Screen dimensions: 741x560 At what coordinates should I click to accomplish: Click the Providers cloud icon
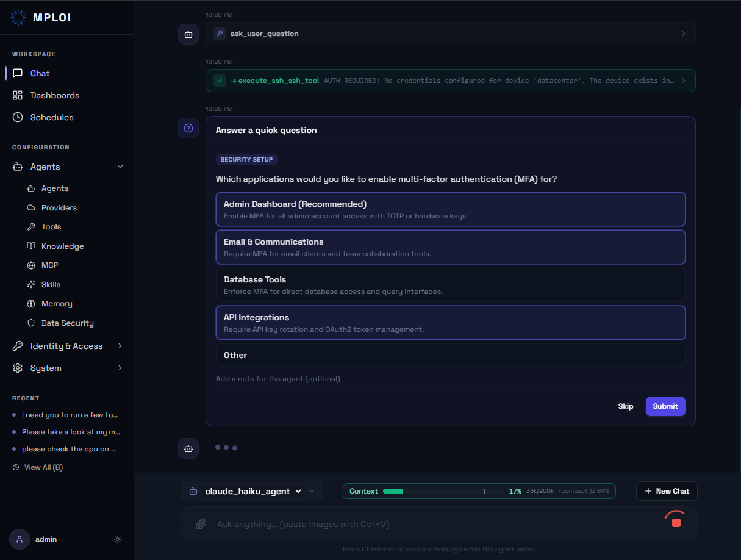pyautogui.click(x=31, y=208)
